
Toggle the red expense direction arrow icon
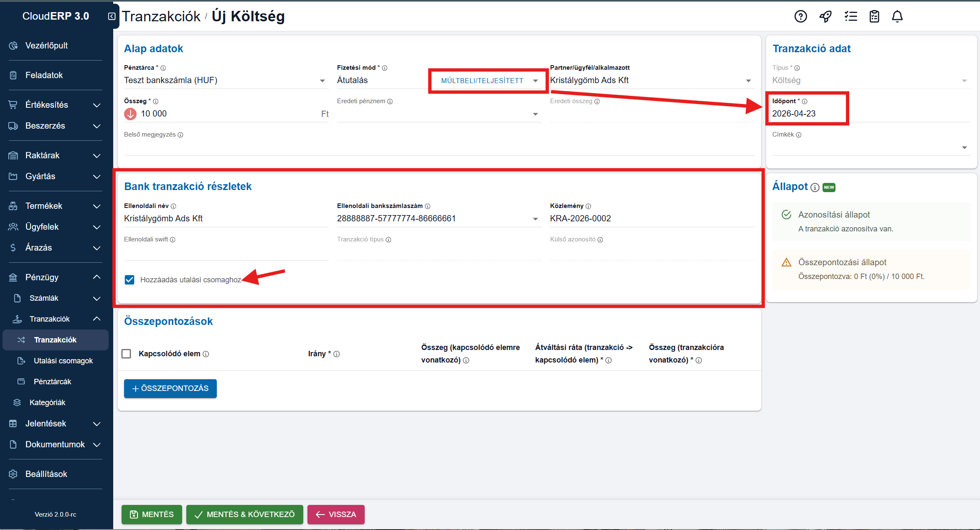coord(130,114)
